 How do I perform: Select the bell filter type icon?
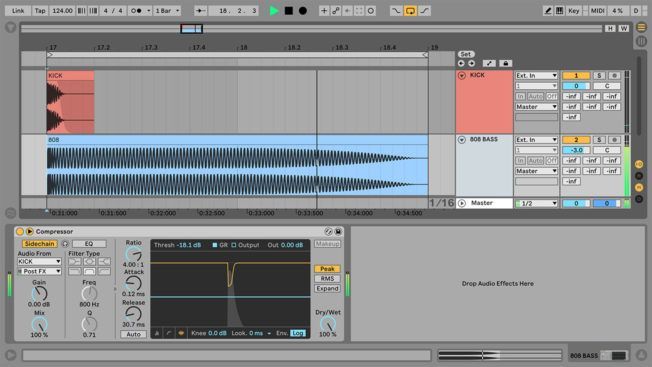pos(89,261)
